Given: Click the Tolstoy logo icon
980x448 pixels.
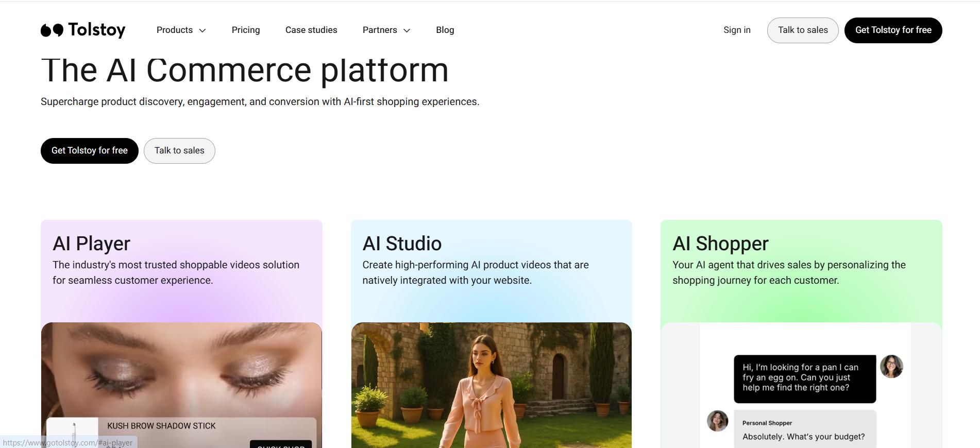Looking at the screenshot, I should point(52,30).
